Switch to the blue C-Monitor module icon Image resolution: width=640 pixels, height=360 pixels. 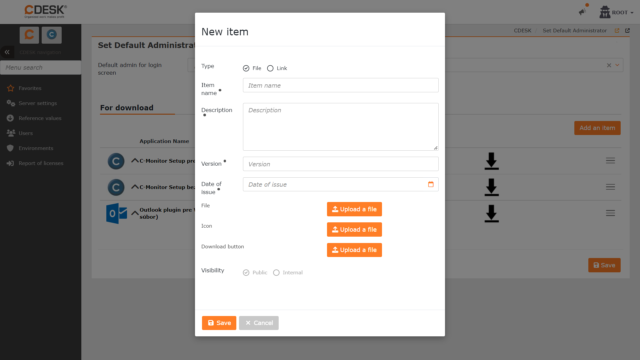coord(51,35)
